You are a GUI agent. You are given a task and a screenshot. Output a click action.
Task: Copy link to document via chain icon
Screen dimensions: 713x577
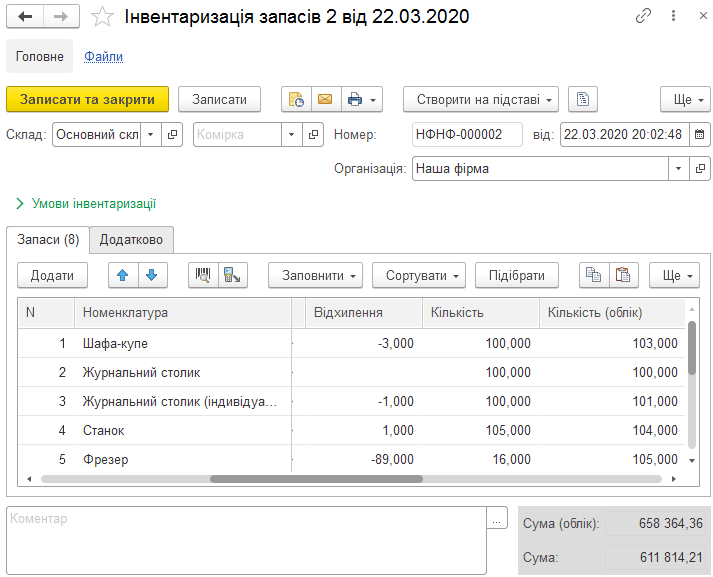click(x=643, y=16)
